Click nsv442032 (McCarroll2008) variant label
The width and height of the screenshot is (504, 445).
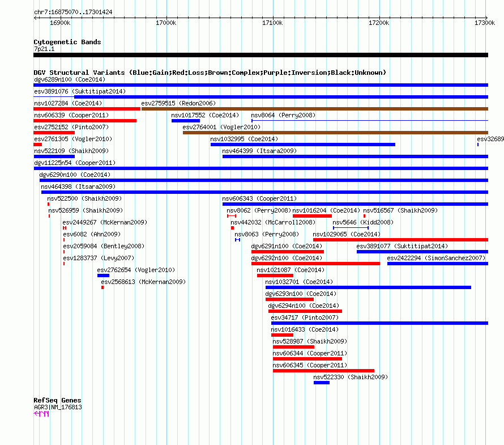click(273, 222)
